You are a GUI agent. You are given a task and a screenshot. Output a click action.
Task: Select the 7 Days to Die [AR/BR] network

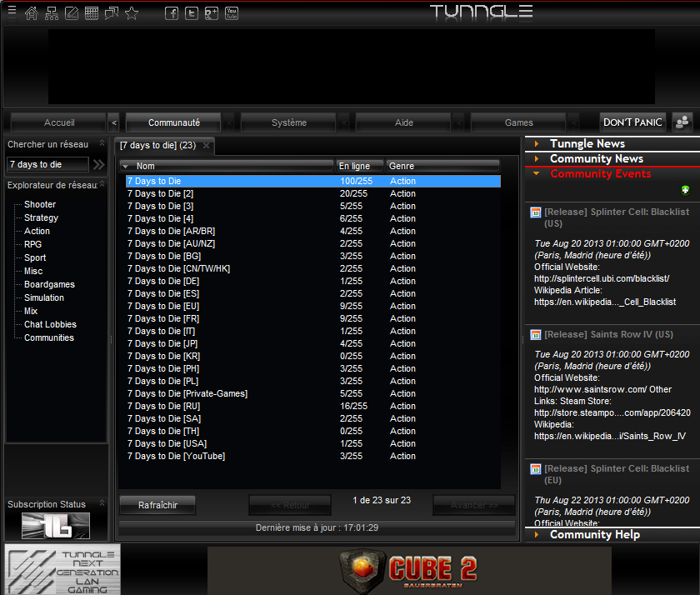[313, 231]
